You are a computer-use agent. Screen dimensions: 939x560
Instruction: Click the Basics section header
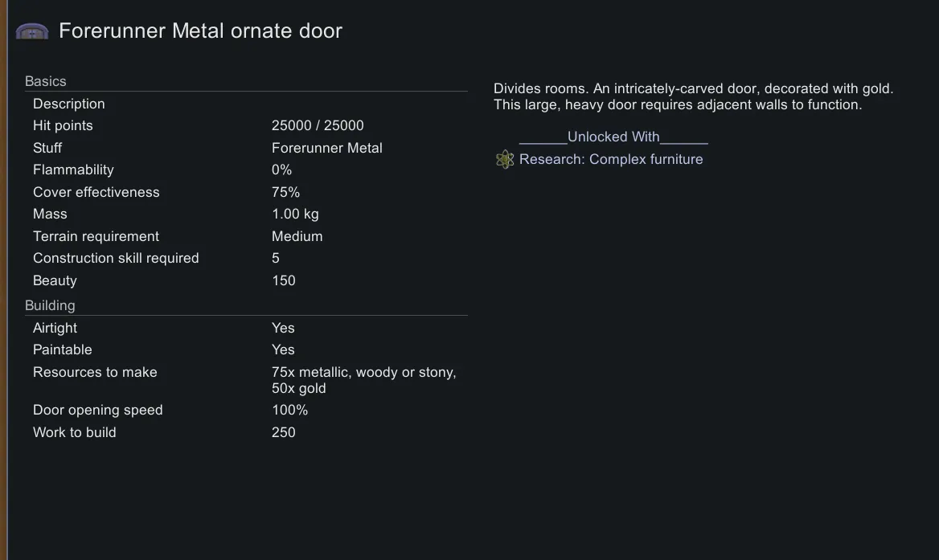point(46,81)
